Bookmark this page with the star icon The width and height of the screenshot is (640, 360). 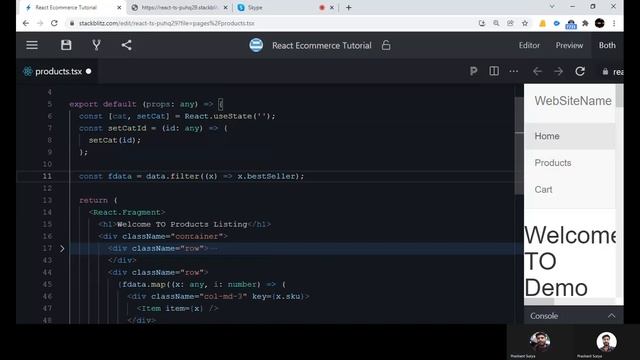tap(525, 23)
